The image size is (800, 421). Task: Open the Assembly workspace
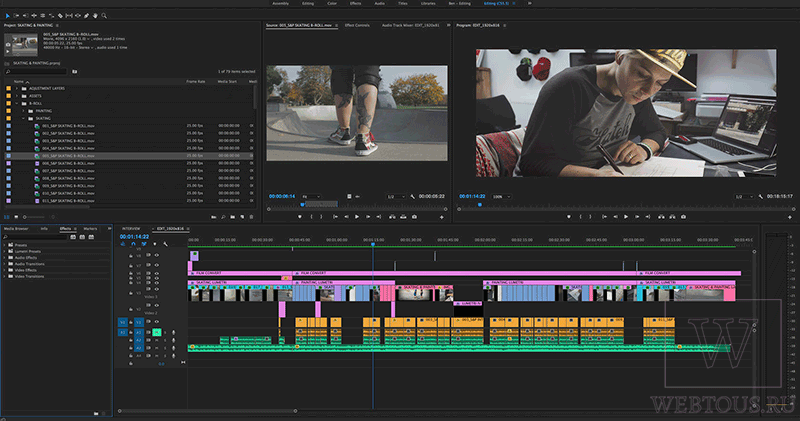(280, 4)
